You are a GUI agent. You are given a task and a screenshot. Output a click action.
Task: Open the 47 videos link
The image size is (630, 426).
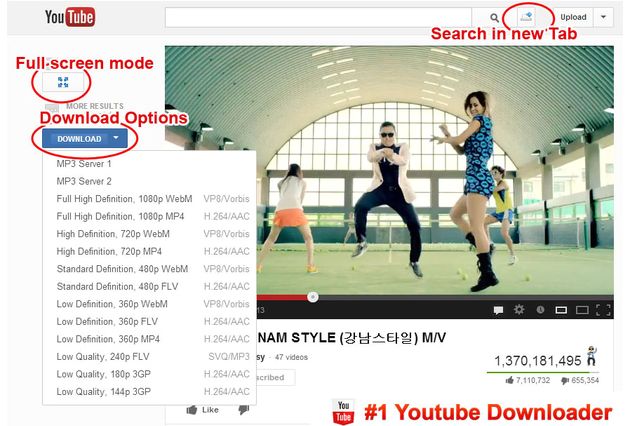pos(291,357)
